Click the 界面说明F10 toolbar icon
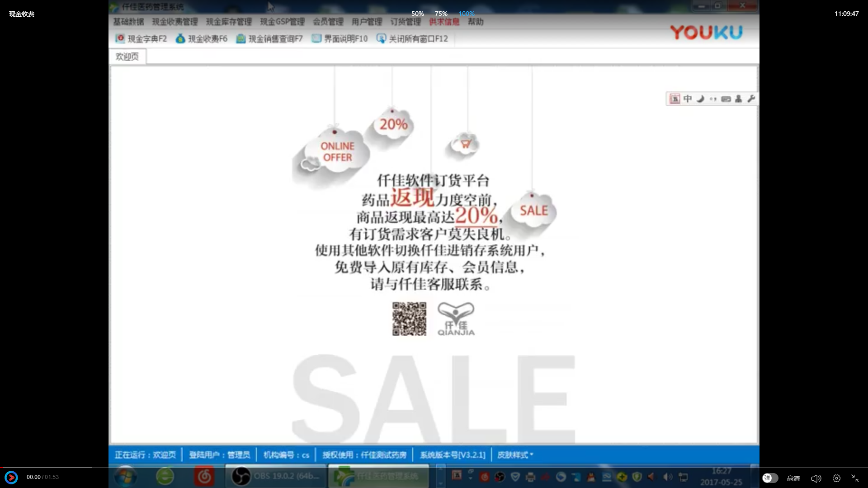This screenshot has width=868, height=488. [316, 38]
